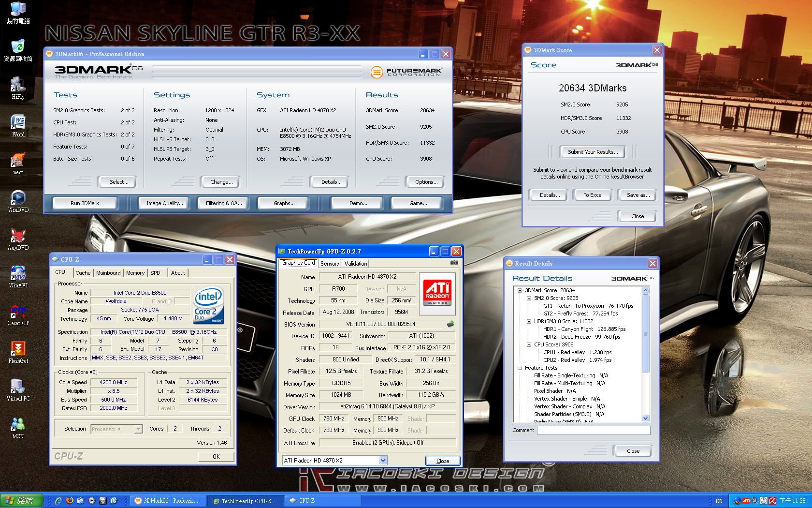Open the Validation tab in GPU-Z

(x=356, y=264)
